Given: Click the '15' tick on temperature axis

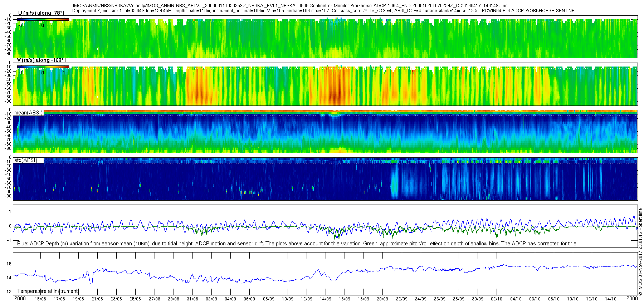Looking at the screenshot, I should [9, 264].
